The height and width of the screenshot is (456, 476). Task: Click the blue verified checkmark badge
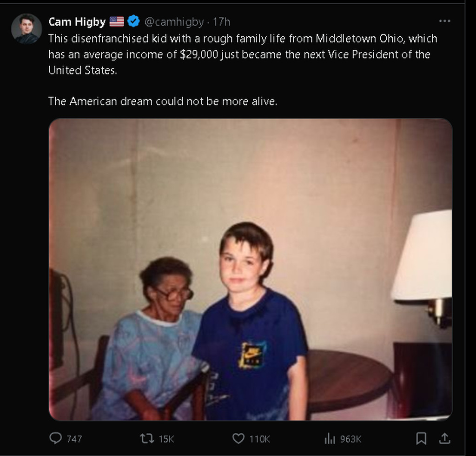tap(133, 21)
